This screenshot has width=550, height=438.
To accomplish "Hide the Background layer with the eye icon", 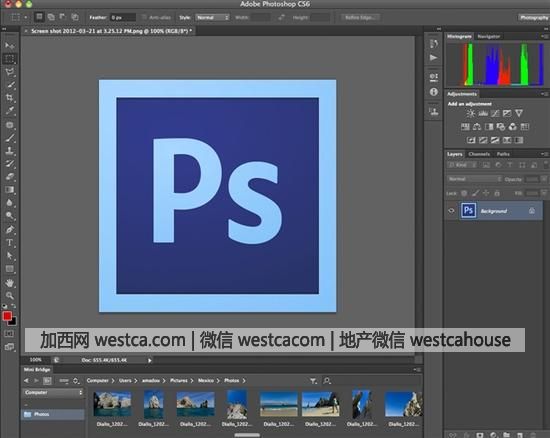I will [x=451, y=211].
